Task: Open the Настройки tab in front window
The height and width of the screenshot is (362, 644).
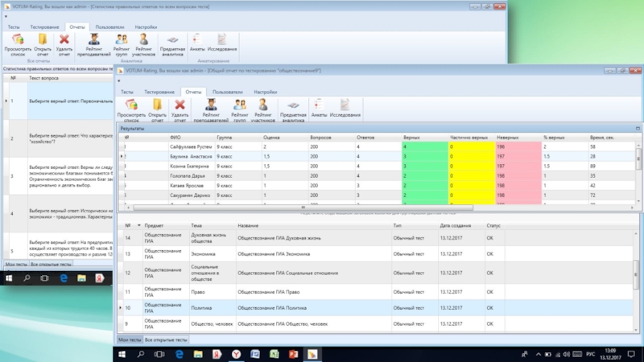Action: [266, 92]
